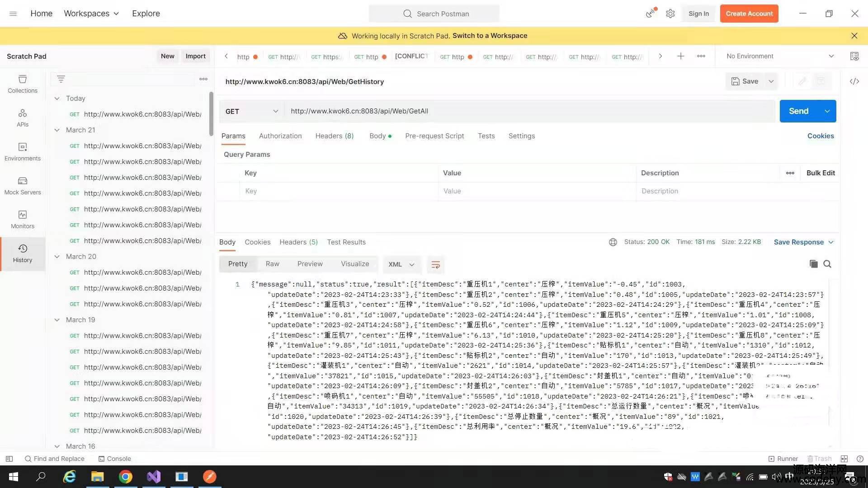This screenshot has width=868, height=488.
Task: Open the Pre-request Script tab
Action: click(x=434, y=136)
